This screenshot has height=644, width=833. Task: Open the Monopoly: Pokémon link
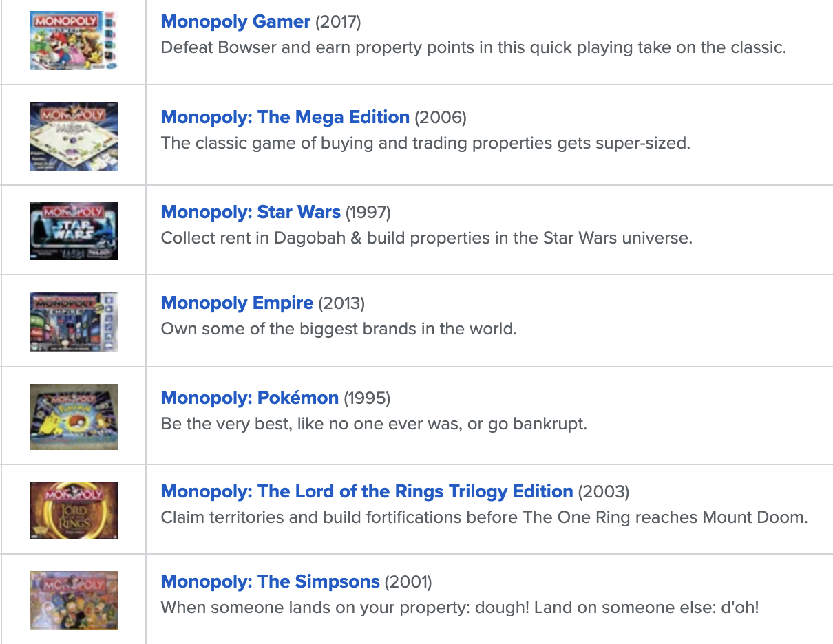tap(250, 398)
